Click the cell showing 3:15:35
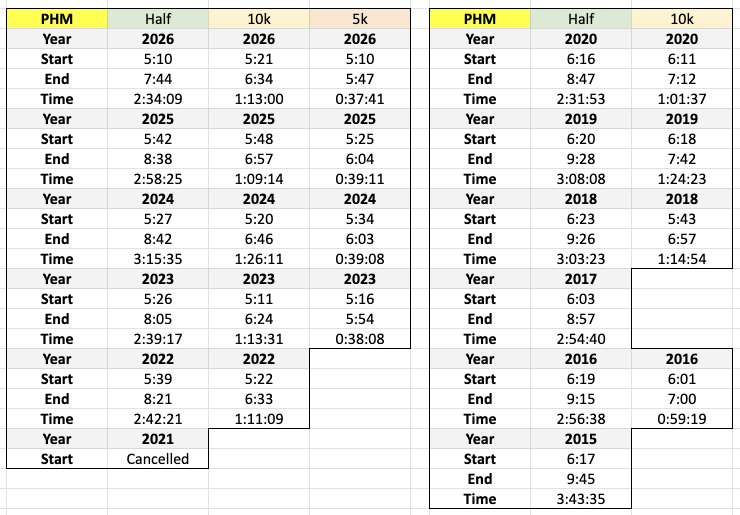Image resolution: width=740 pixels, height=515 pixels. click(158, 259)
